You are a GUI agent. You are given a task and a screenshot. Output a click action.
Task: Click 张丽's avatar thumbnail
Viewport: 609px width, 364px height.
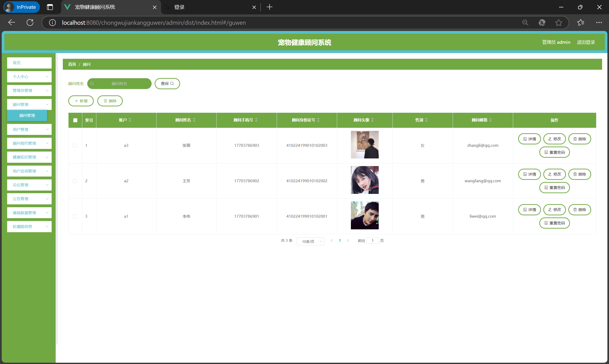[364, 145]
